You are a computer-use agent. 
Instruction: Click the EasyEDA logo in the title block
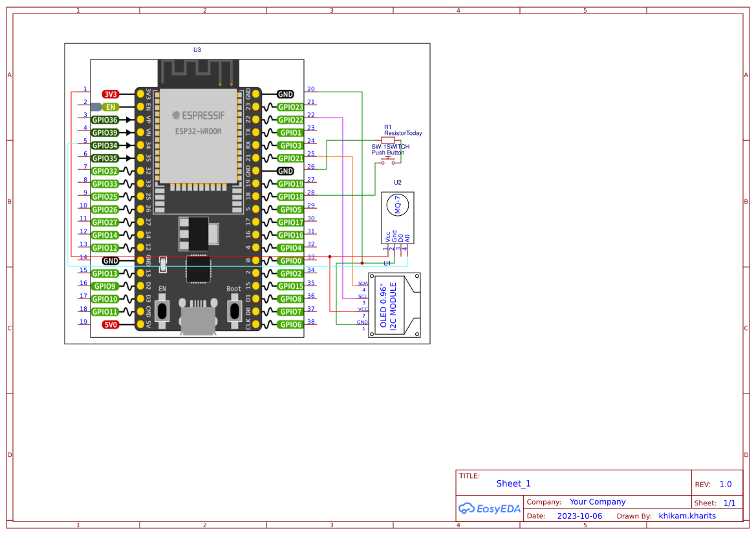(490, 509)
